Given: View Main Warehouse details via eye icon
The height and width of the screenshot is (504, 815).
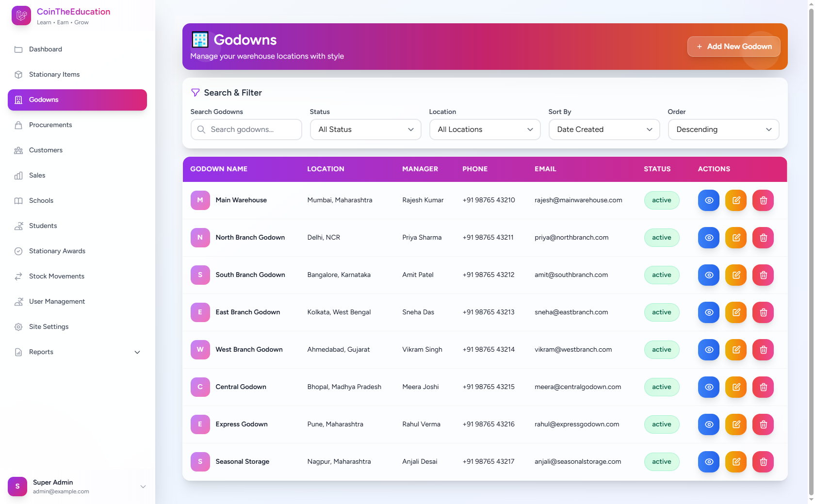Looking at the screenshot, I should (x=709, y=200).
